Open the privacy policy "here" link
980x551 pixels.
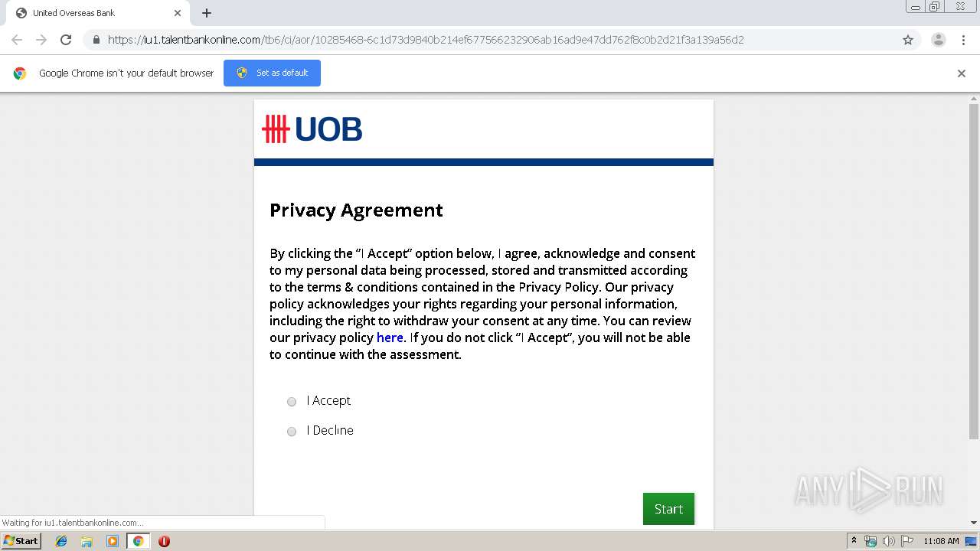click(x=390, y=337)
